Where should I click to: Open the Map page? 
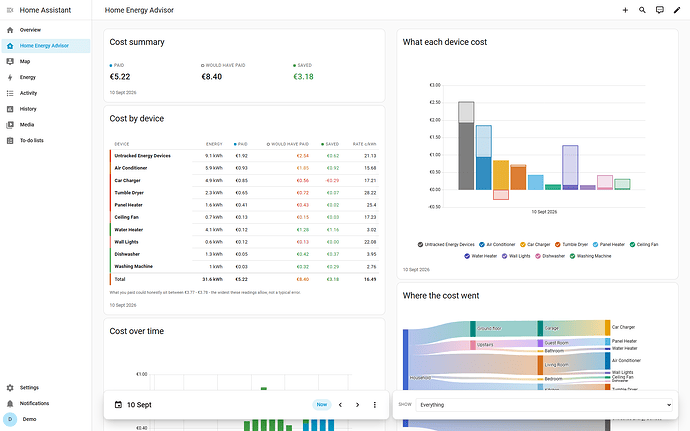tap(46, 62)
